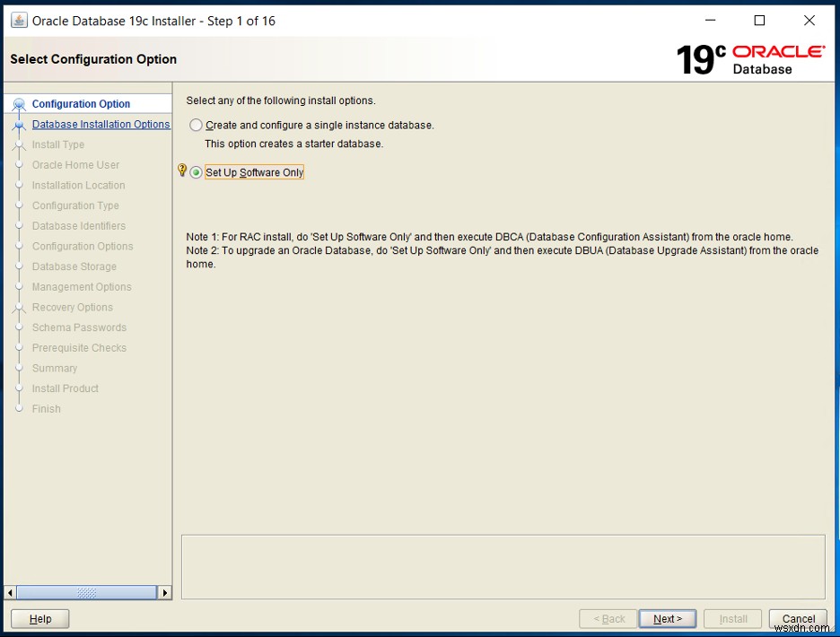Select Installation Location in the sidebar
840x637 pixels.
coord(78,185)
